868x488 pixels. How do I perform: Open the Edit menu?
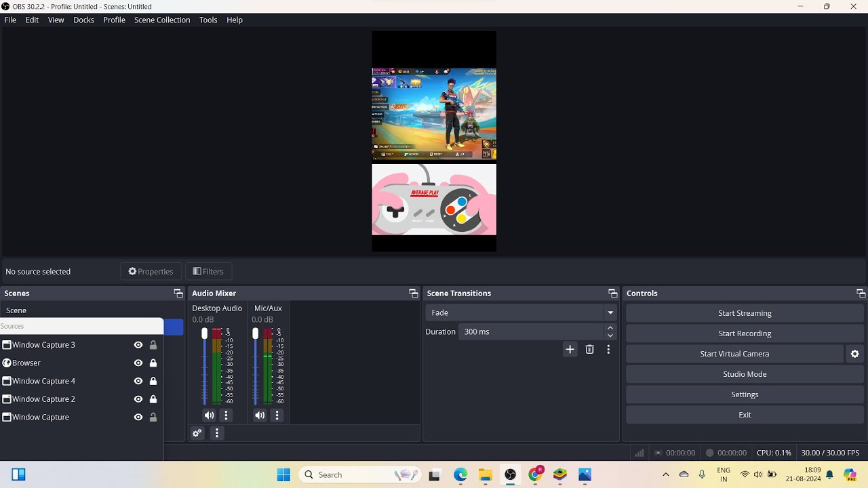point(32,20)
